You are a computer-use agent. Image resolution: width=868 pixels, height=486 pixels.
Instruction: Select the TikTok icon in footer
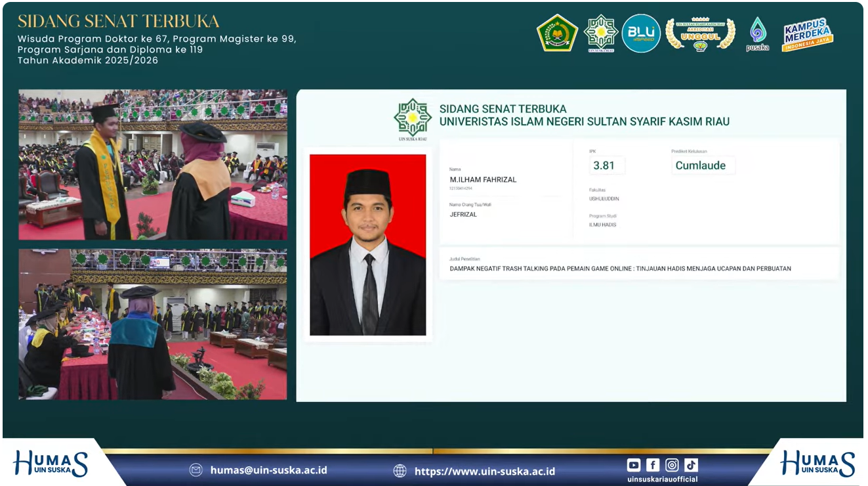(691, 465)
